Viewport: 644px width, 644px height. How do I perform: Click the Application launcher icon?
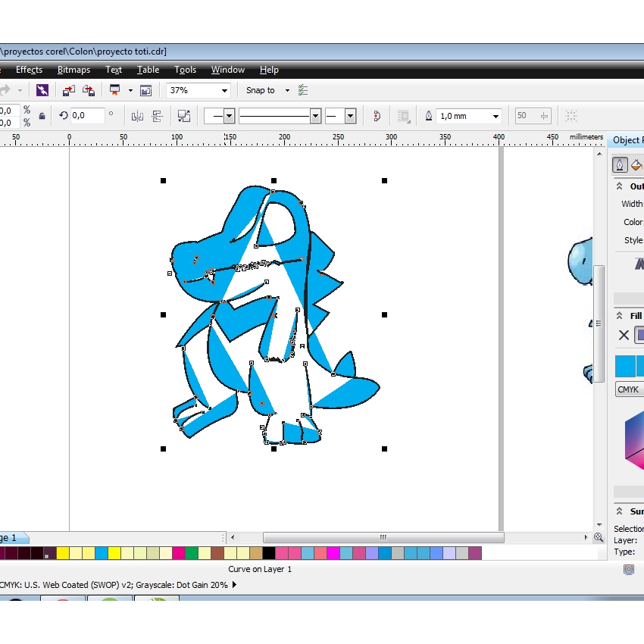(114, 90)
